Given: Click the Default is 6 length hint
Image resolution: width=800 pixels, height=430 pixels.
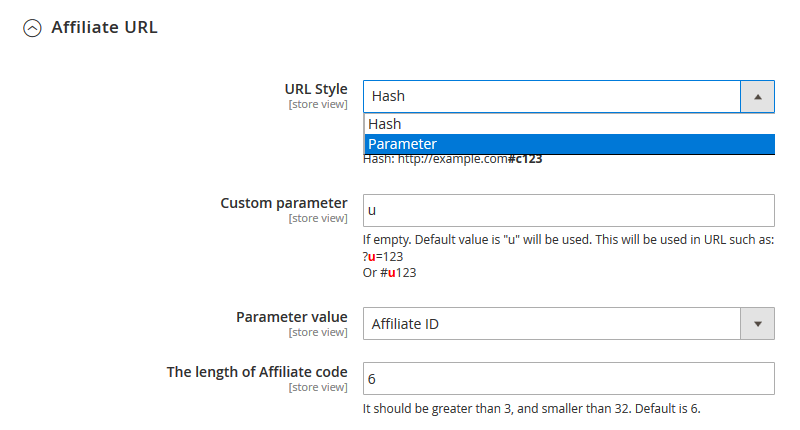Looking at the screenshot, I should (540, 409).
